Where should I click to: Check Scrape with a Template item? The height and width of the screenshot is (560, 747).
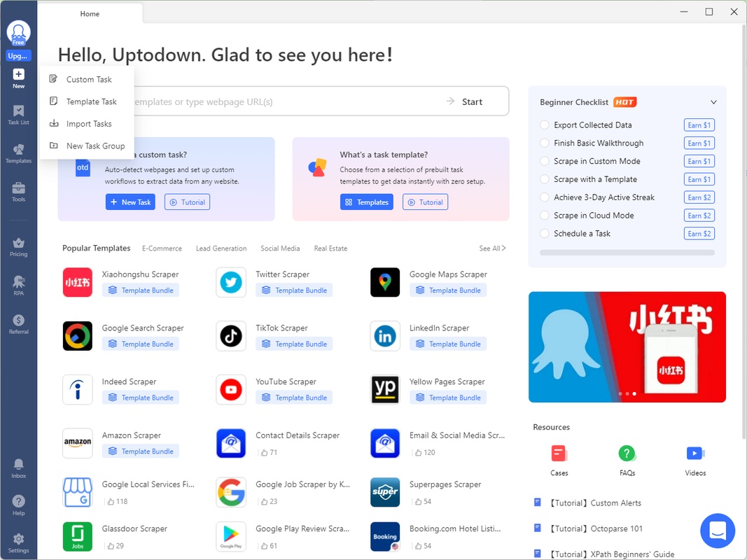click(x=545, y=179)
